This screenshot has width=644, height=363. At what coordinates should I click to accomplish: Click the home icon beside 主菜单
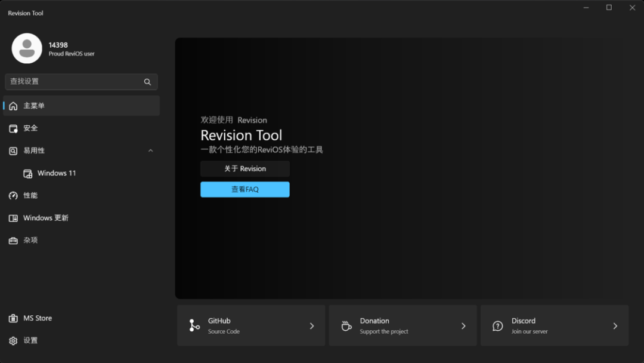point(13,106)
